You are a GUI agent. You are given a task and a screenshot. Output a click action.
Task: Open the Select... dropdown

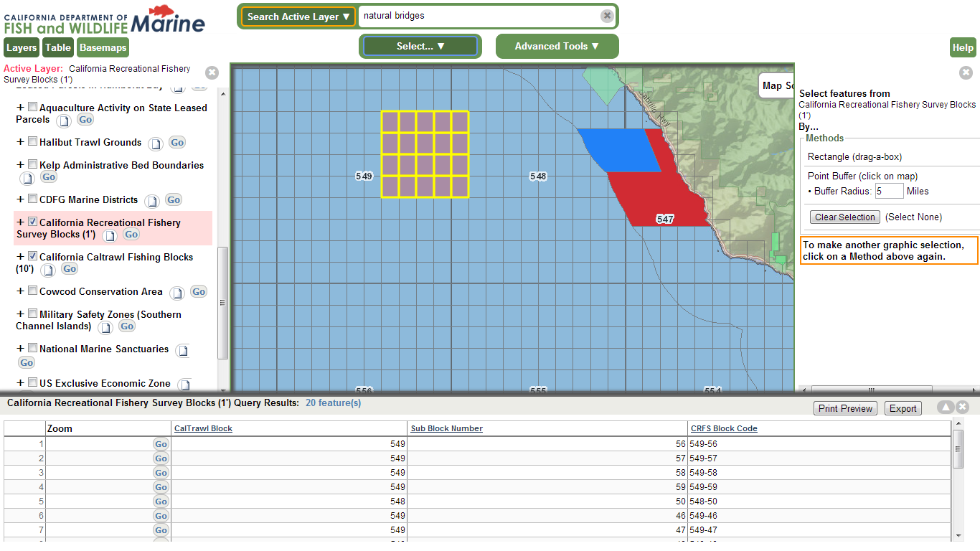pyautogui.click(x=420, y=46)
